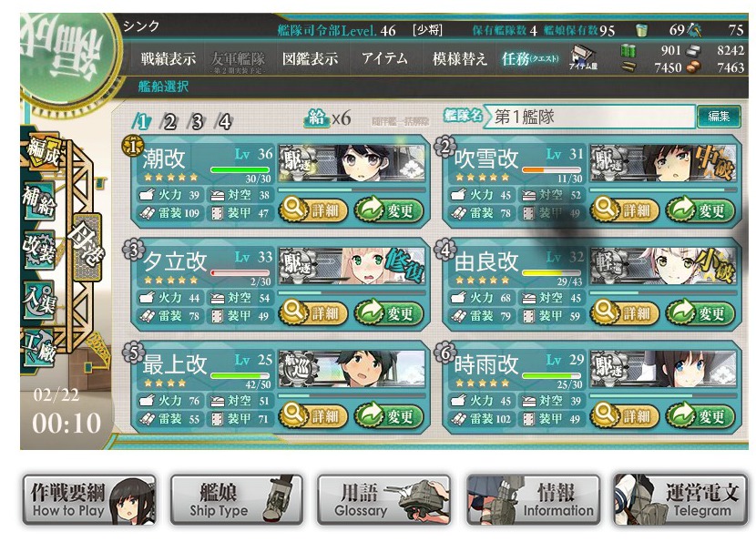Open the 編成 (Composition) sidebar icon

pyautogui.click(x=43, y=152)
